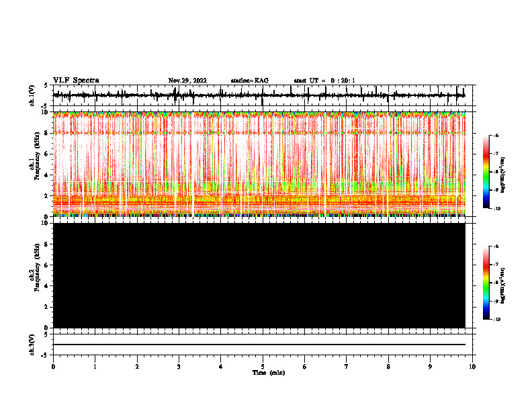Click the lower color bar's log(PSD) unit label

click(x=503, y=286)
